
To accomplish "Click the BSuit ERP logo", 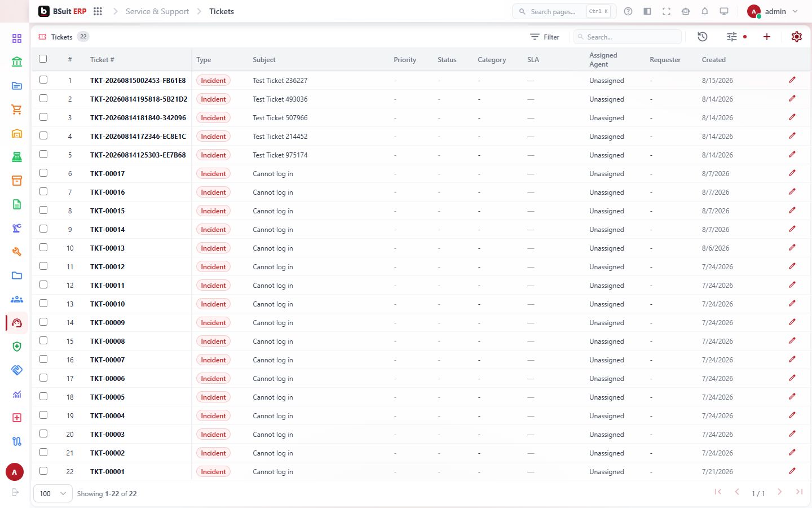I will pos(63,11).
